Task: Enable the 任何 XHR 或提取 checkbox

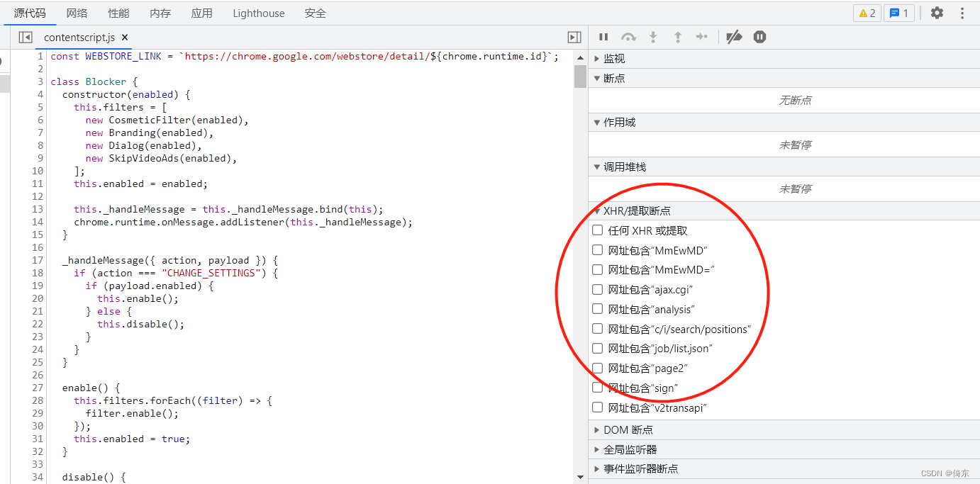Action: [598, 230]
